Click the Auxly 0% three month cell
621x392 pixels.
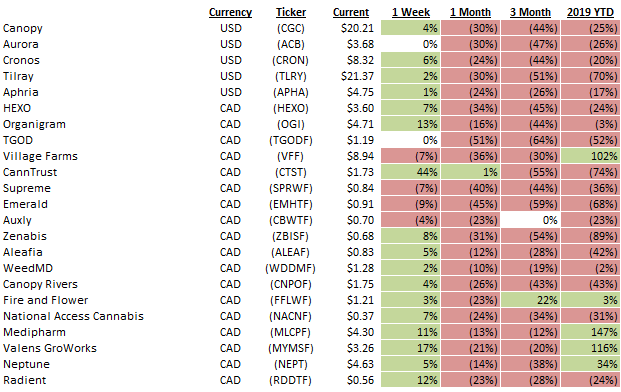tap(530, 220)
